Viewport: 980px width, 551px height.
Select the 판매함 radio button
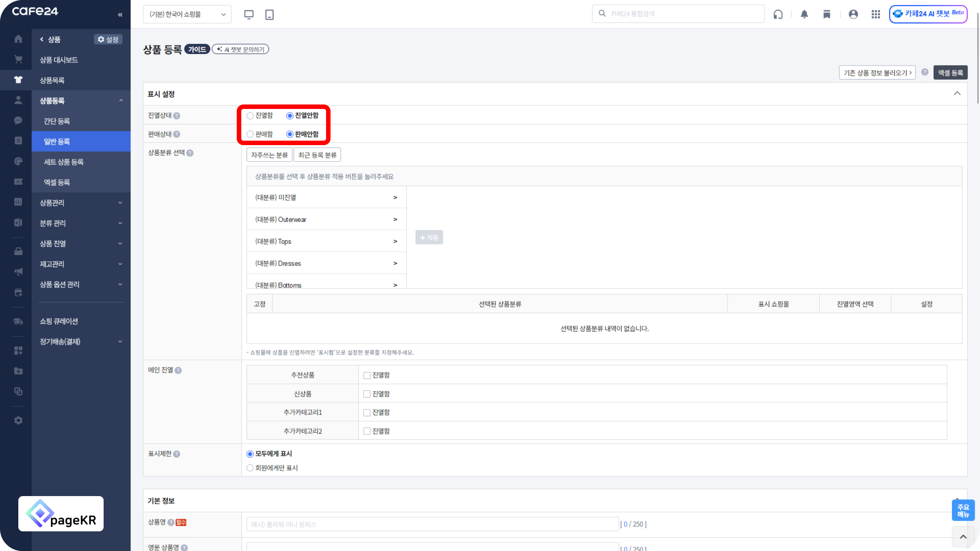(x=250, y=134)
